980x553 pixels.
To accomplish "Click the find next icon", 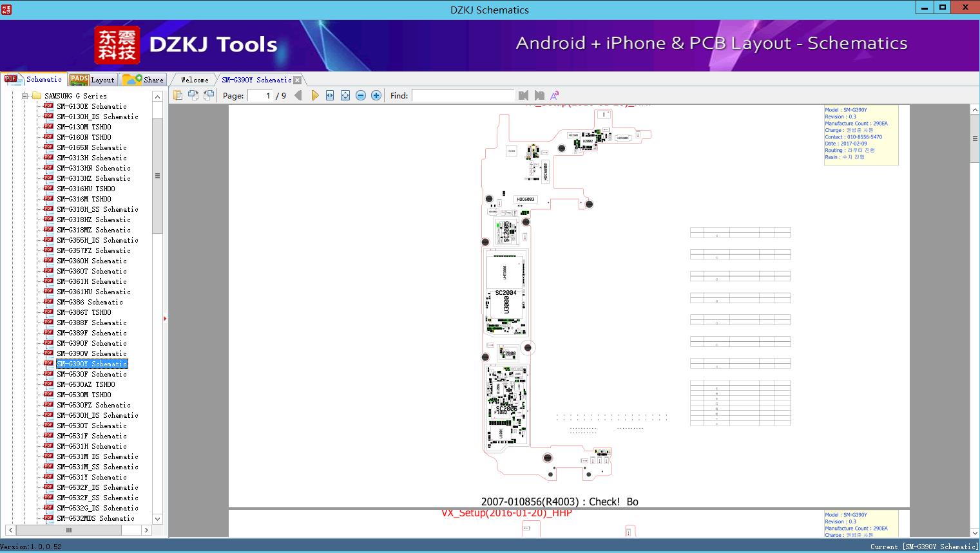I will coord(539,95).
